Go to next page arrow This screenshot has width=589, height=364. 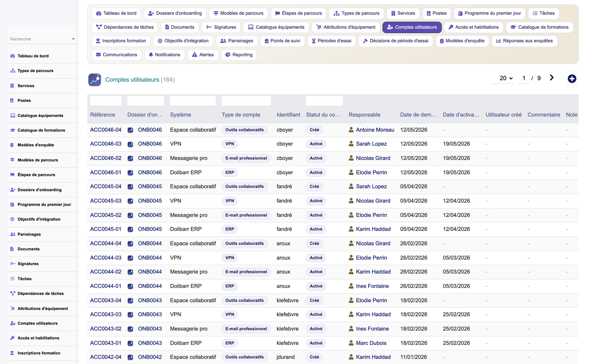click(x=551, y=78)
